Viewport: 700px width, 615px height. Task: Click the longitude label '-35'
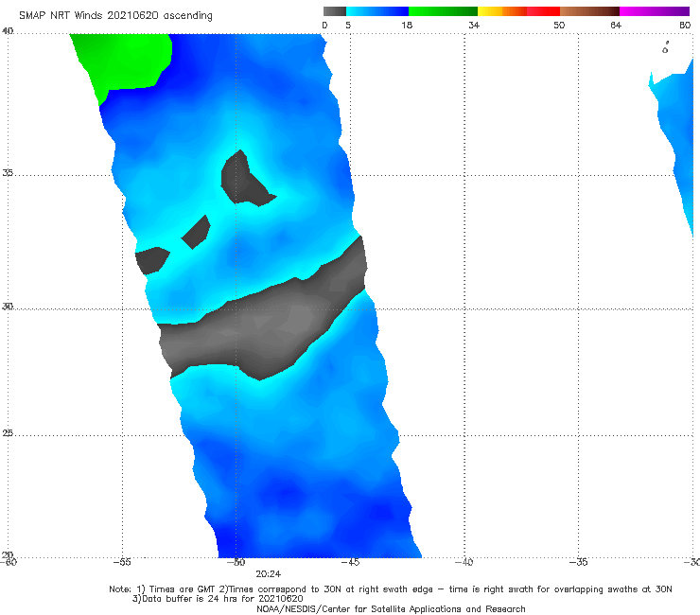[x=578, y=562]
